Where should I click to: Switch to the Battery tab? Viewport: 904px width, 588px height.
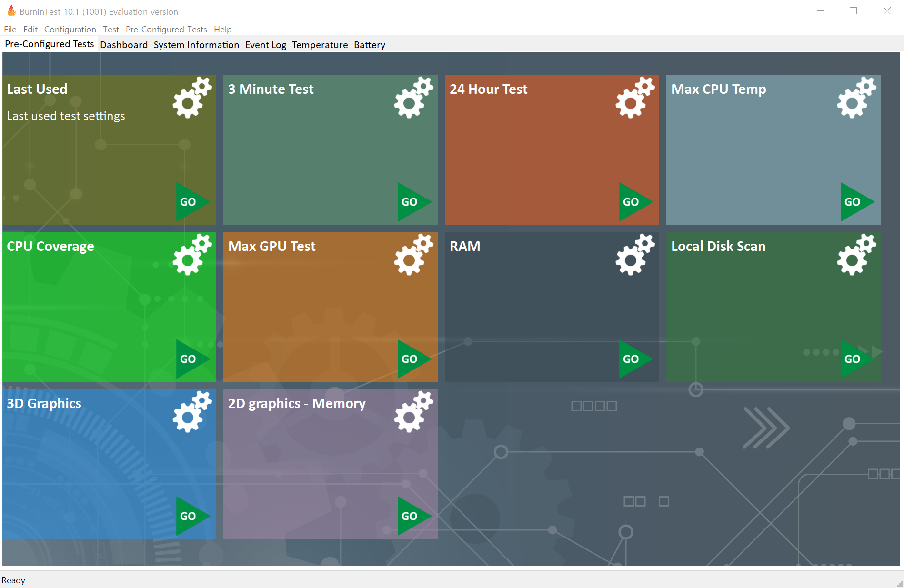pyautogui.click(x=370, y=45)
